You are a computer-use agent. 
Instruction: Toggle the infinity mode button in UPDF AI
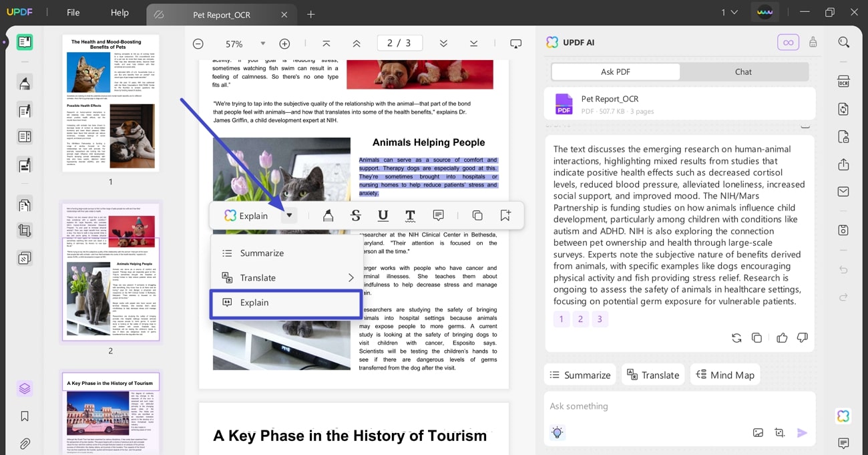point(788,42)
